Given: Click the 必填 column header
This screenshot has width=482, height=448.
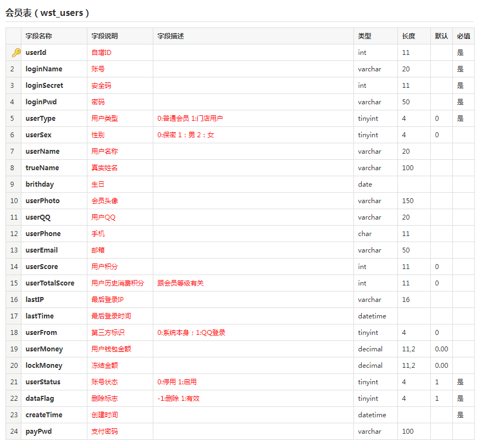Looking at the screenshot, I should (463, 36).
